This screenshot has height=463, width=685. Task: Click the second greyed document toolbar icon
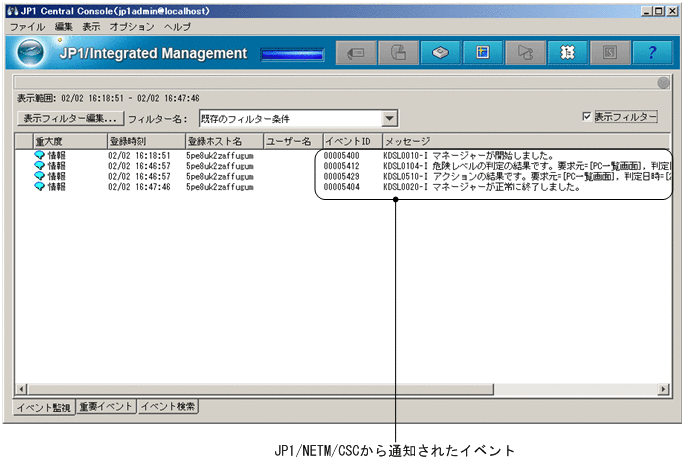398,53
